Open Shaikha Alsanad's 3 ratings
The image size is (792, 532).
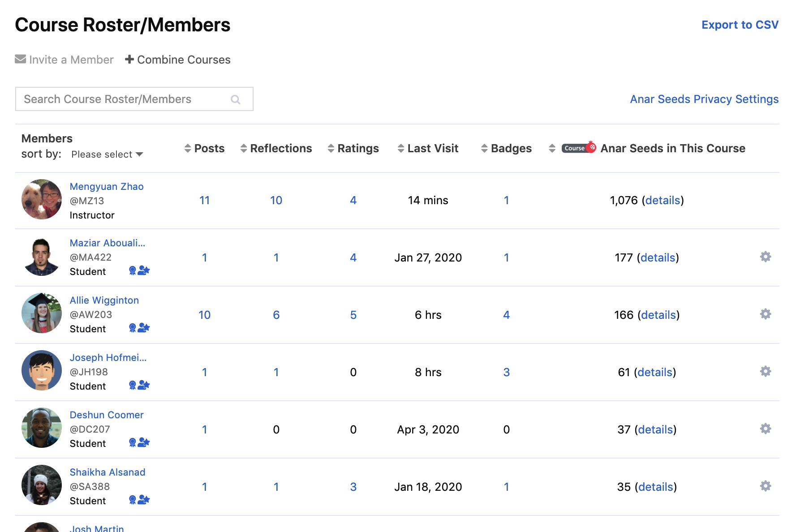pyautogui.click(x=353, y=487)
